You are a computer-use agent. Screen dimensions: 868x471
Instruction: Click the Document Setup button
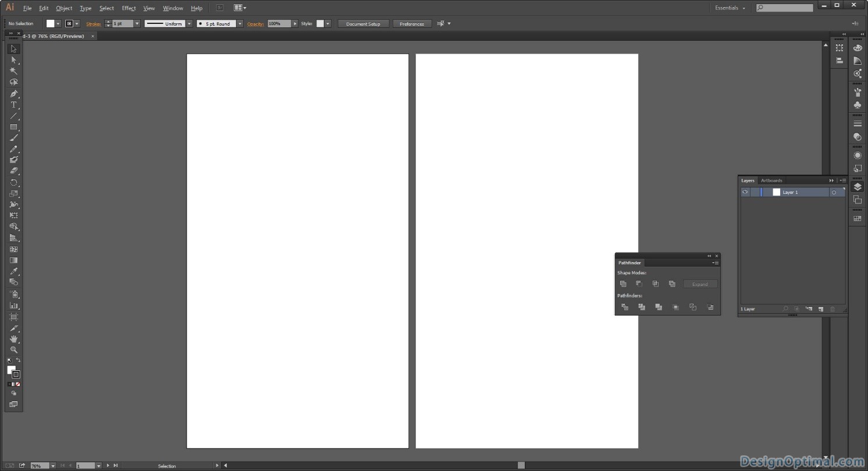pyautogui.click(x=363, y=24)
